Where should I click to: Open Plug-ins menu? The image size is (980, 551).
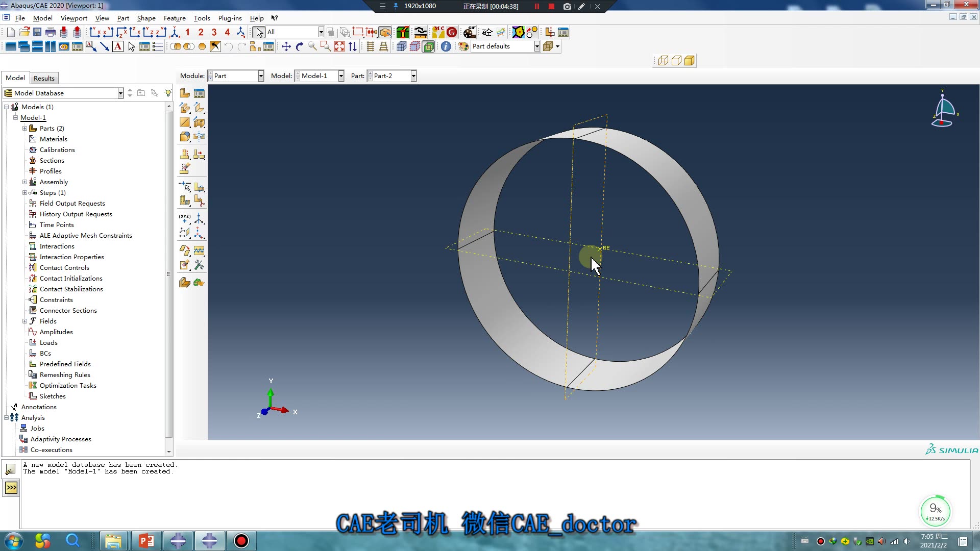pyautogui.click(x=230, y=18)
